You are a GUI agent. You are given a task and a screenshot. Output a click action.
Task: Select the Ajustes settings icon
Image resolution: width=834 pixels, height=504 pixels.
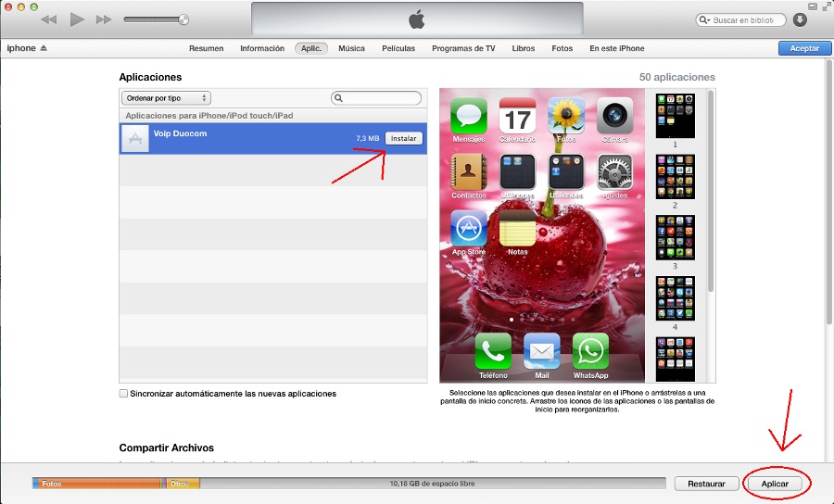(614, 171)
